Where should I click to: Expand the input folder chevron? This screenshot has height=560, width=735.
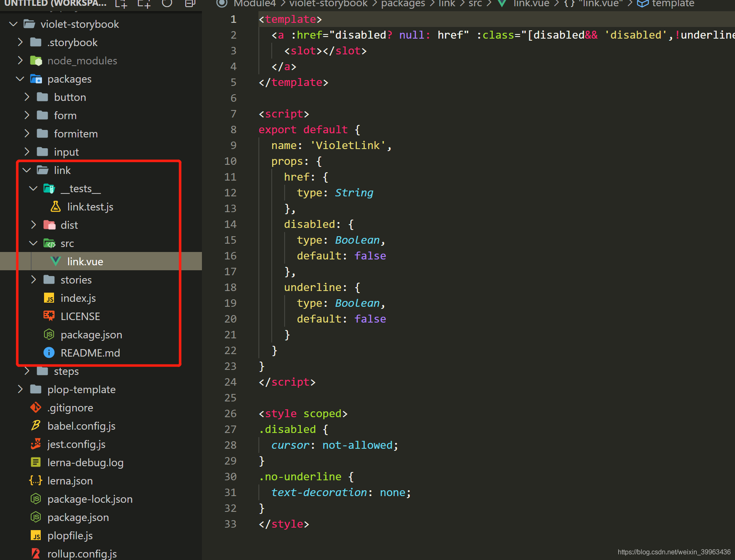click(x=27, y=152)
